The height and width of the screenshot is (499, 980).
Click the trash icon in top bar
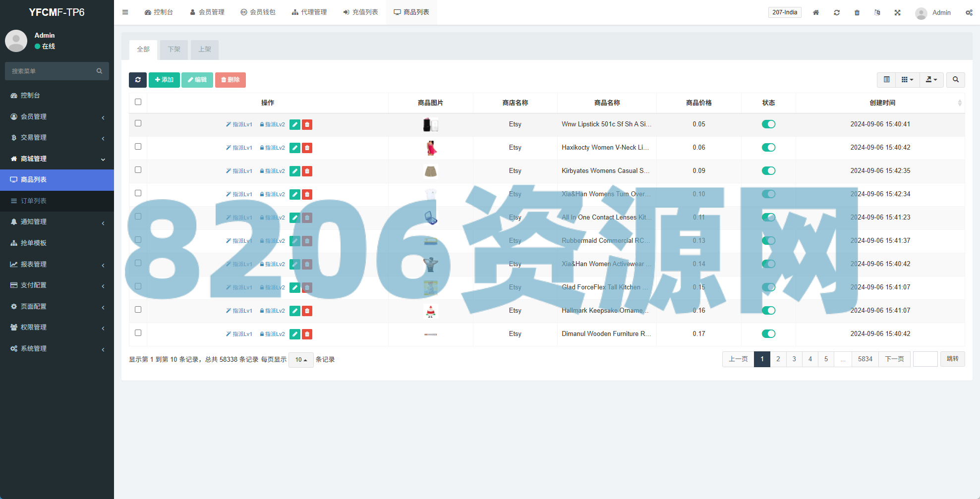(857, 12)
